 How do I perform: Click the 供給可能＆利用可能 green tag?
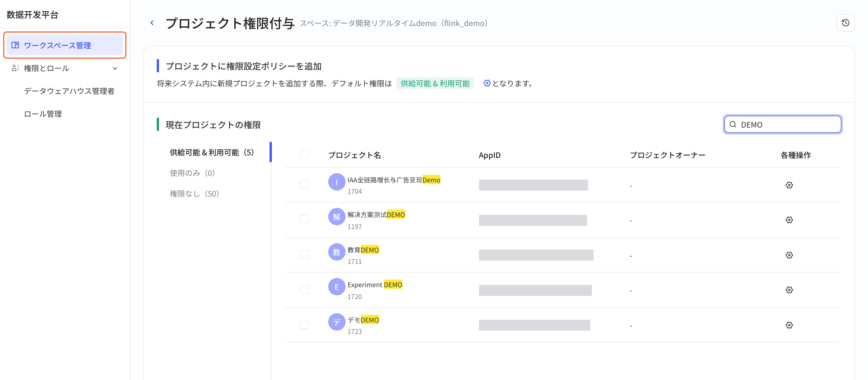tap(435, 83)
